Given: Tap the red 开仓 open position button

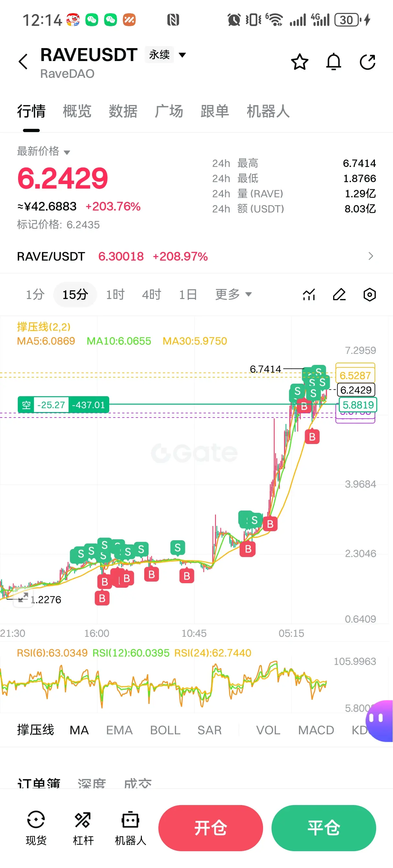Looking at the screenshot, I should click(210, 828).
